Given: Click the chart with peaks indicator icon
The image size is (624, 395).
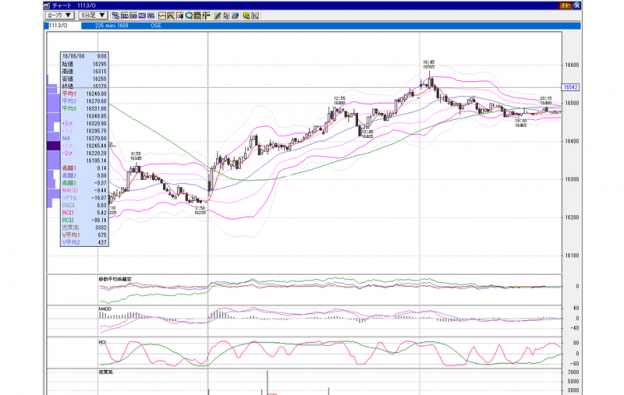Looking at the screenshot, I should pyautogui.click(x=171, y=16).
